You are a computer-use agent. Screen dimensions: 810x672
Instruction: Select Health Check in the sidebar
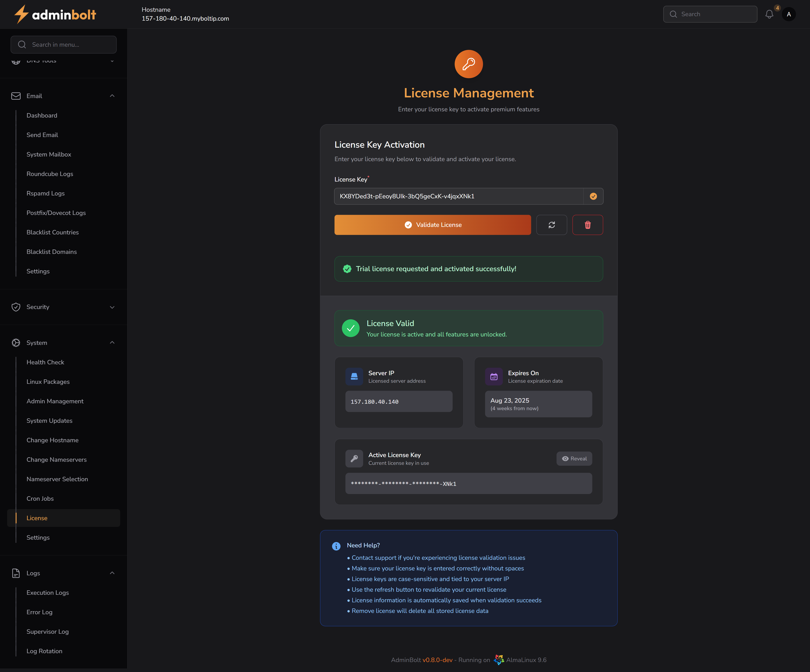tap(45, 362)
